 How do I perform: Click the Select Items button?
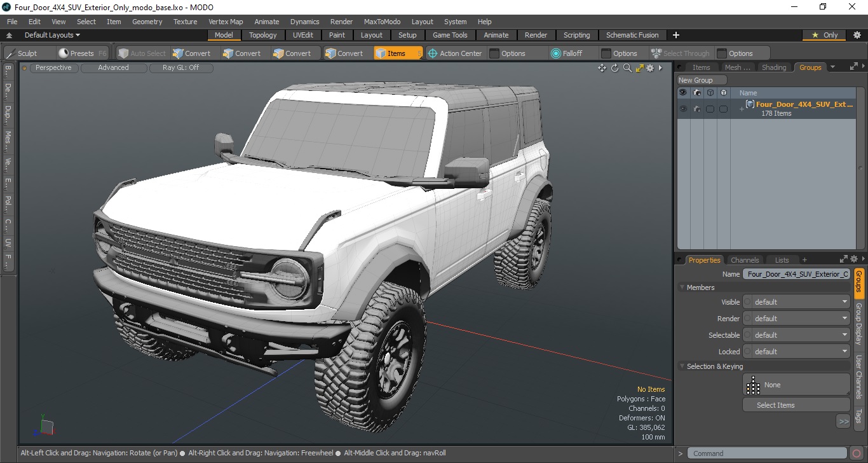point(796,405)
